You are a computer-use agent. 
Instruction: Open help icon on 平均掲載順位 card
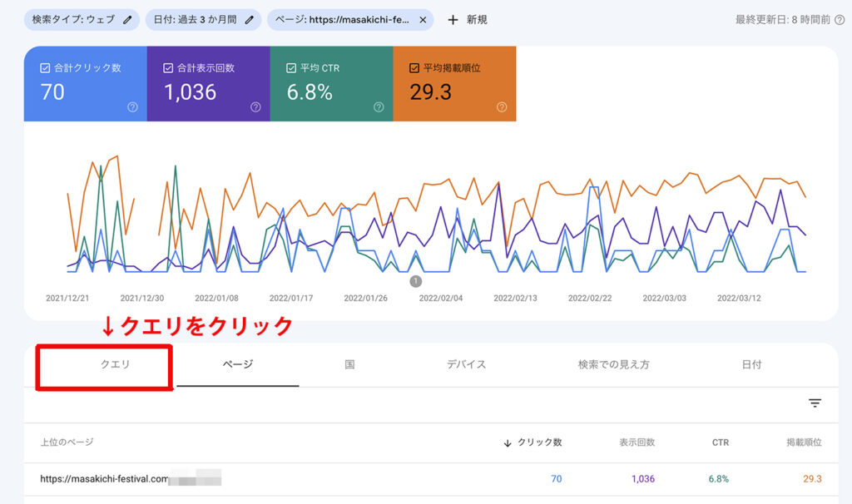point(502,107)
